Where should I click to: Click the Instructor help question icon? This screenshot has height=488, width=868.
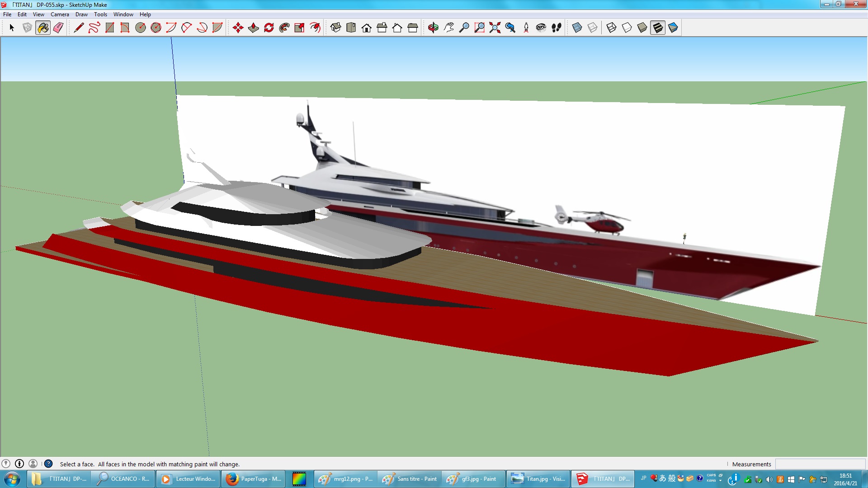pos(48,464)
